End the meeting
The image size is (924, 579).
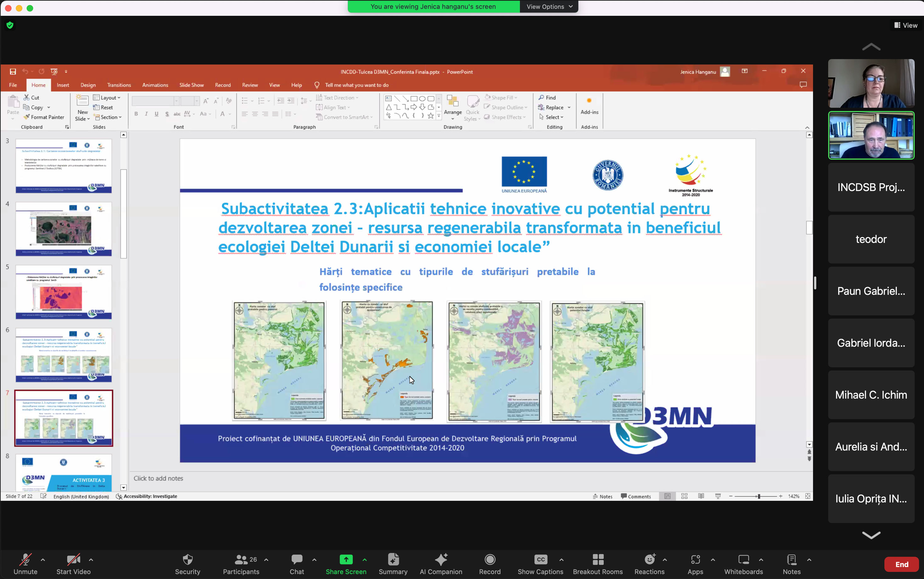901,564
